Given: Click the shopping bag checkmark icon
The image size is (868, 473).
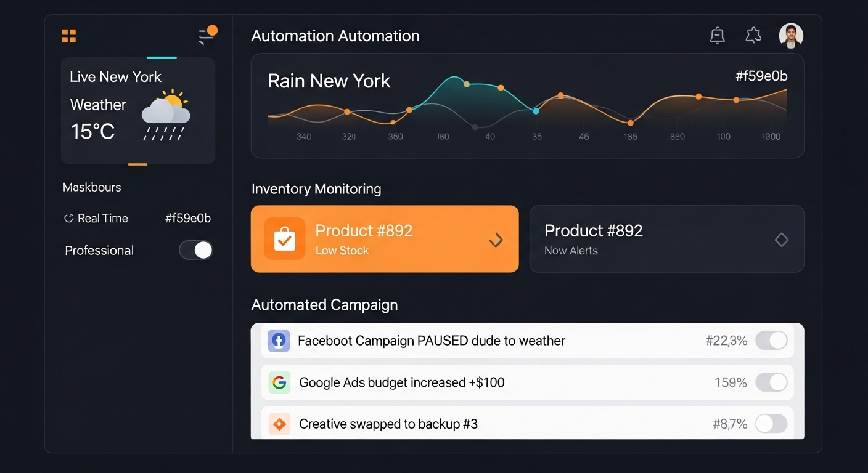Looking at the screenshot, I should [284, 239].
